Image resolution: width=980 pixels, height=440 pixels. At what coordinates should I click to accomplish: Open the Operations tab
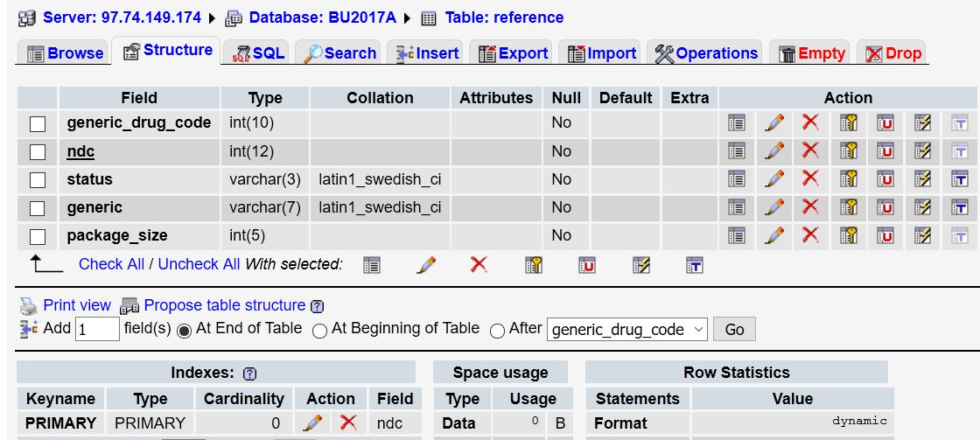point(706,53)
